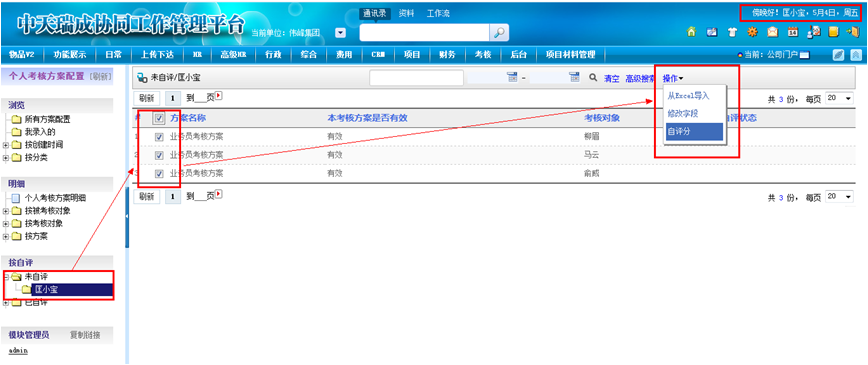The width and height of the screenshot is (868, 365).
Task: Open the calendar icon showing 14
Action: 793,32
